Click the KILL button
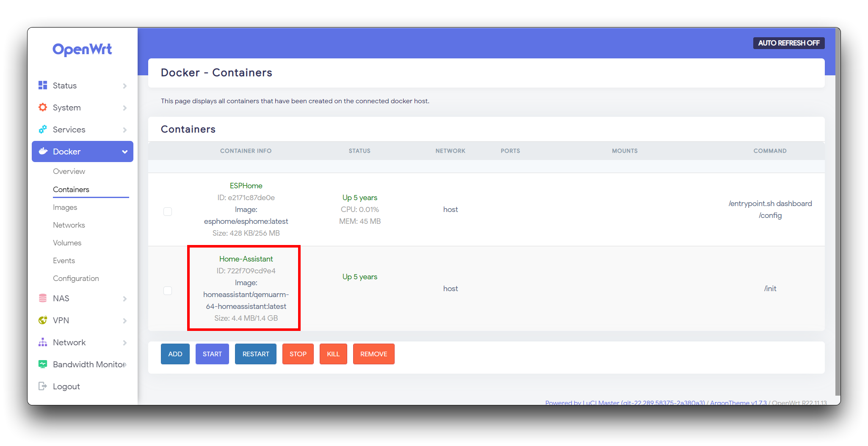Viewport: 868px width, 446px height. point(333,354)
